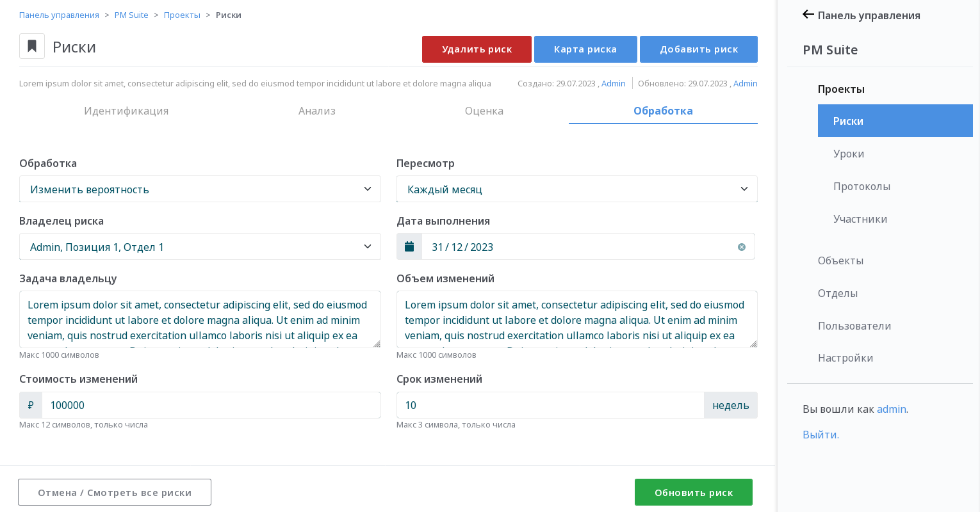Viewport: 980px width, 512px height.
Task: Select Проекты in the sidebar
Action: (841, 89)
